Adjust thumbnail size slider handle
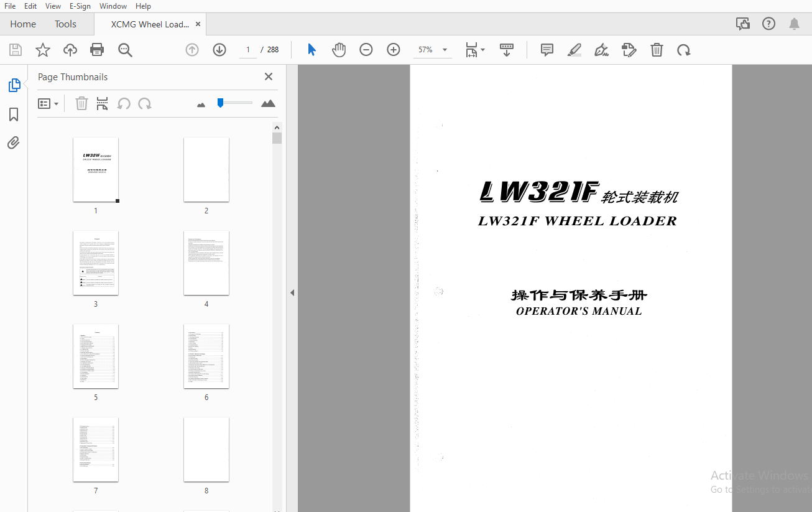812x512 pixels. pyautogui.click(x=220, y=103)
